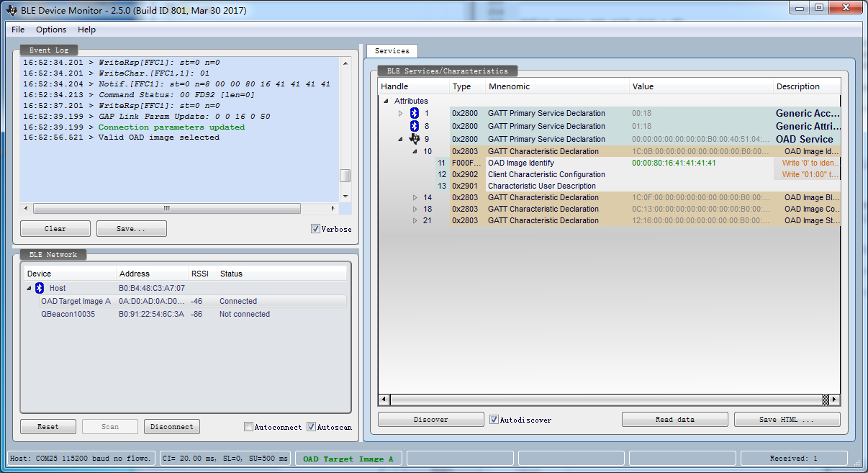Collapse the Attributes root node
This screenshot has width=868, height=473.
pyautogui.click(x=386, y=102)
